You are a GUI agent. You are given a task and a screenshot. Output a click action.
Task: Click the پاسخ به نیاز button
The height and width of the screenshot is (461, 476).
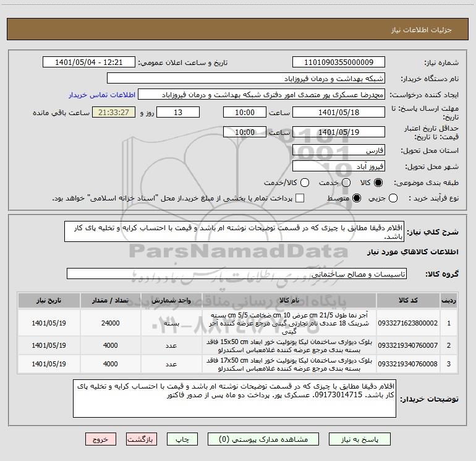(360, 439)
